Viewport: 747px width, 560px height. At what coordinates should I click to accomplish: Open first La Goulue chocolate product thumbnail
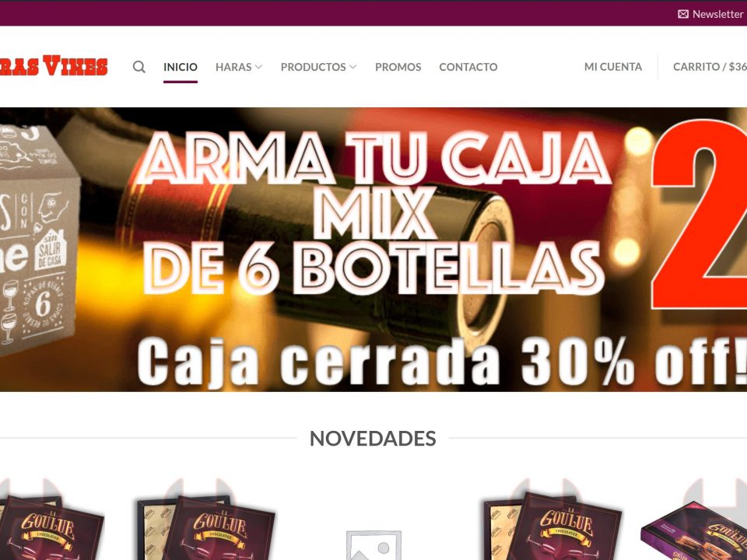(x=51, y=527)
